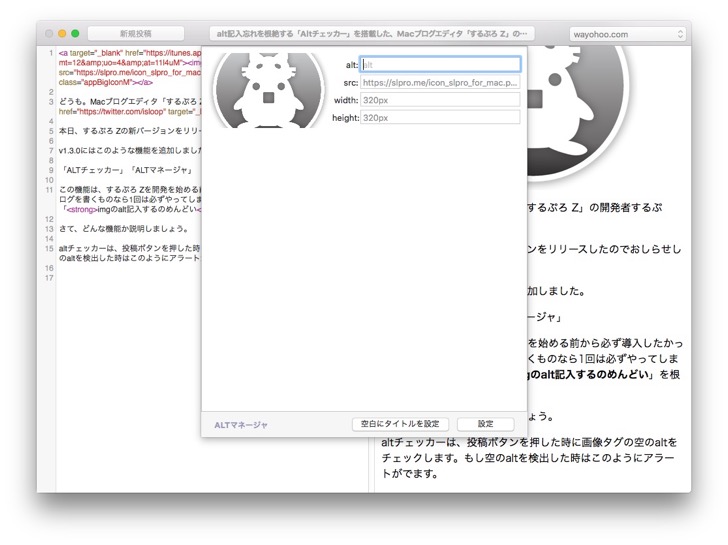Open the wayohoo.com blog selector dropdown

point(627,34)
